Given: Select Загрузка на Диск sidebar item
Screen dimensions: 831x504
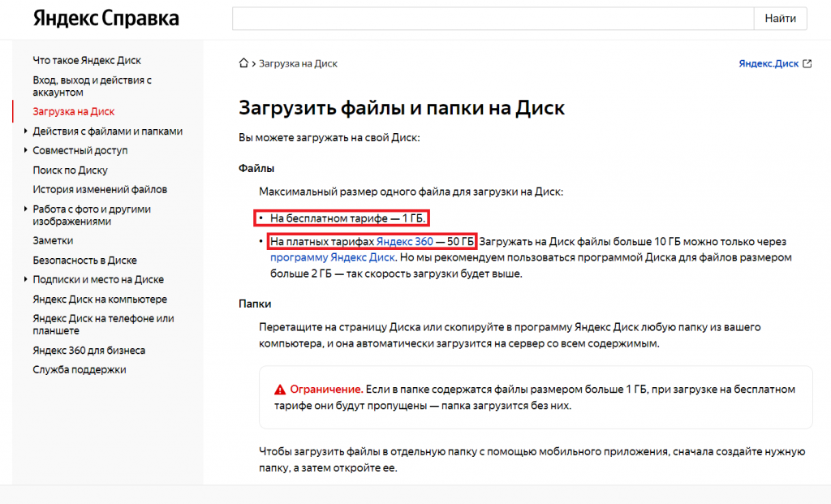Looking at the screenshot, I should pos(74,111).
